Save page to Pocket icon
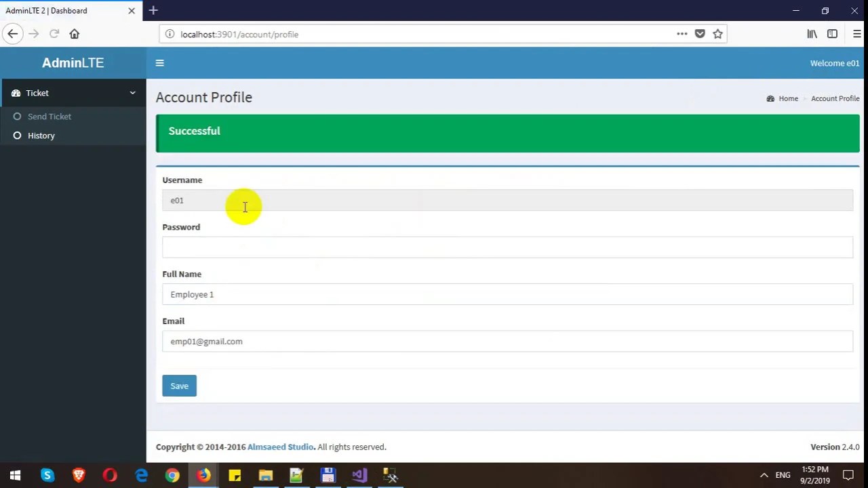 [x=700, y=34]
